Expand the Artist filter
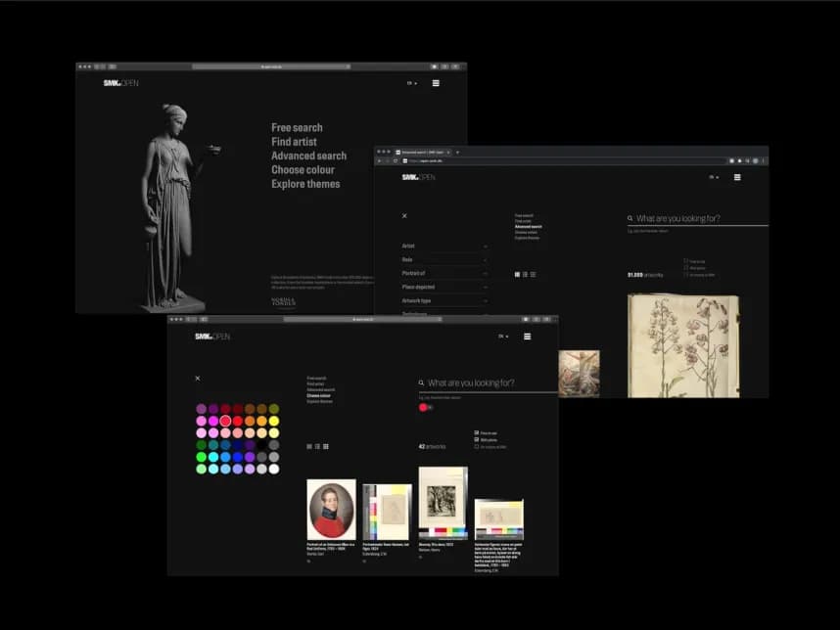The image size is (840, 630). [x=444, y=247]
